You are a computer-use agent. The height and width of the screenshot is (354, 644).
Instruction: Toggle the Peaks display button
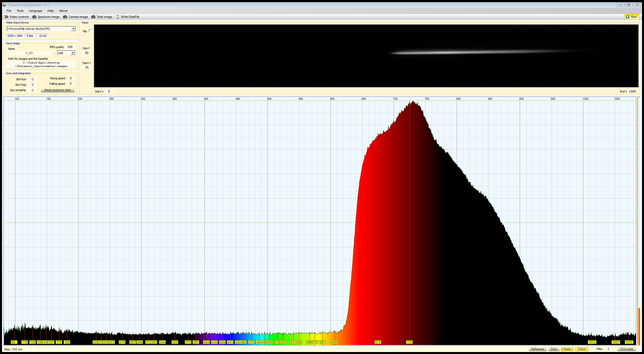pyautogui.click(x=567, y=349)
